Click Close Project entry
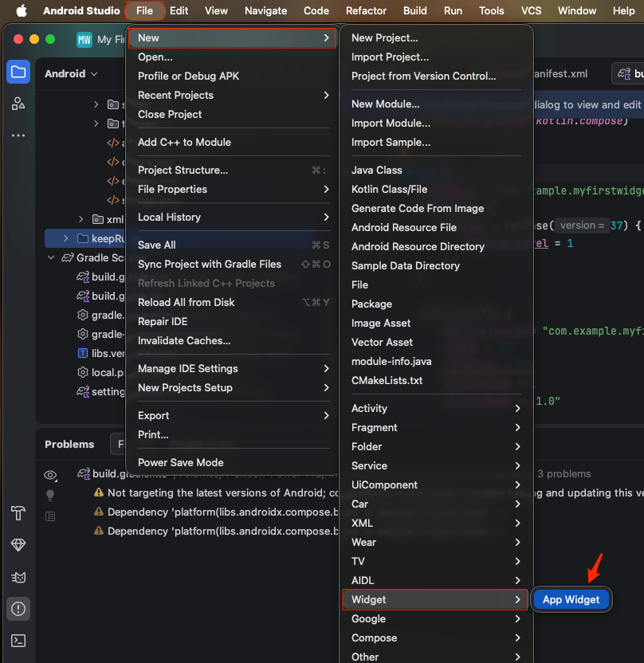644x663 pixels. pyautogui.click(x=234, y=114)
